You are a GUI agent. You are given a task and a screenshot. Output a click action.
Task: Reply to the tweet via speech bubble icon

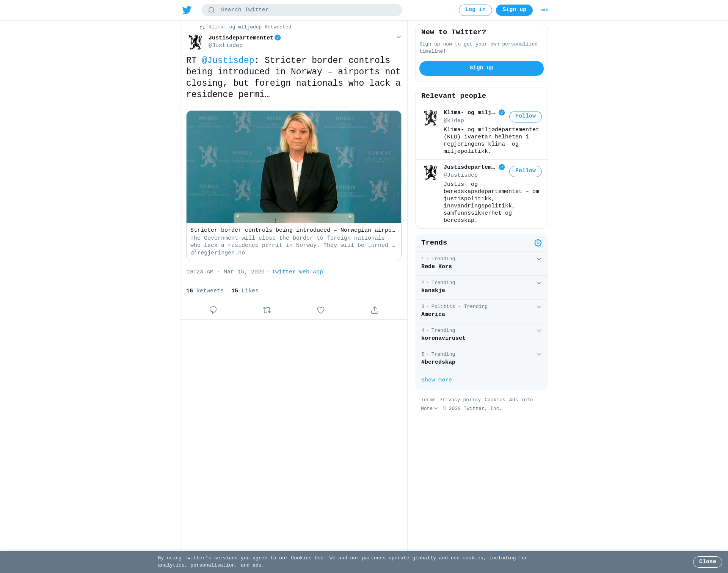(213, 310)
